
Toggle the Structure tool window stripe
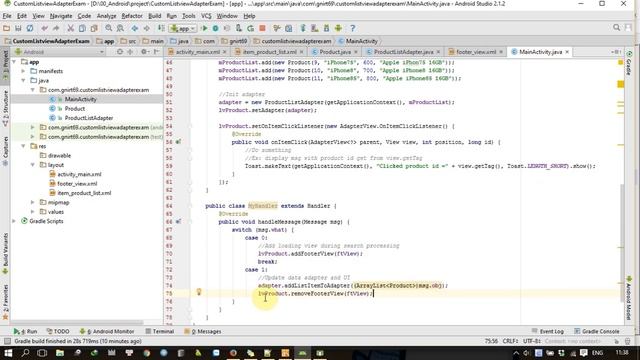(5, 108)
